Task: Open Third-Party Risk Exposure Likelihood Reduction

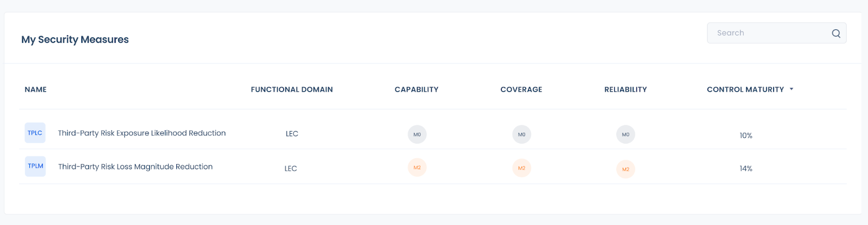Action: tap(142, 133)
